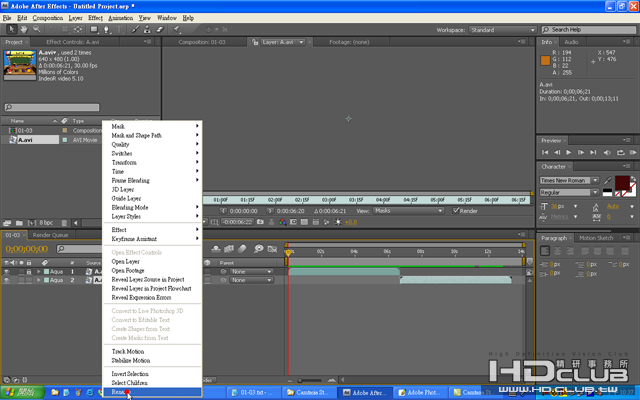640x400 pixels.
Task: Open the Workspace Standard dropdown
Action: (502, 30)
